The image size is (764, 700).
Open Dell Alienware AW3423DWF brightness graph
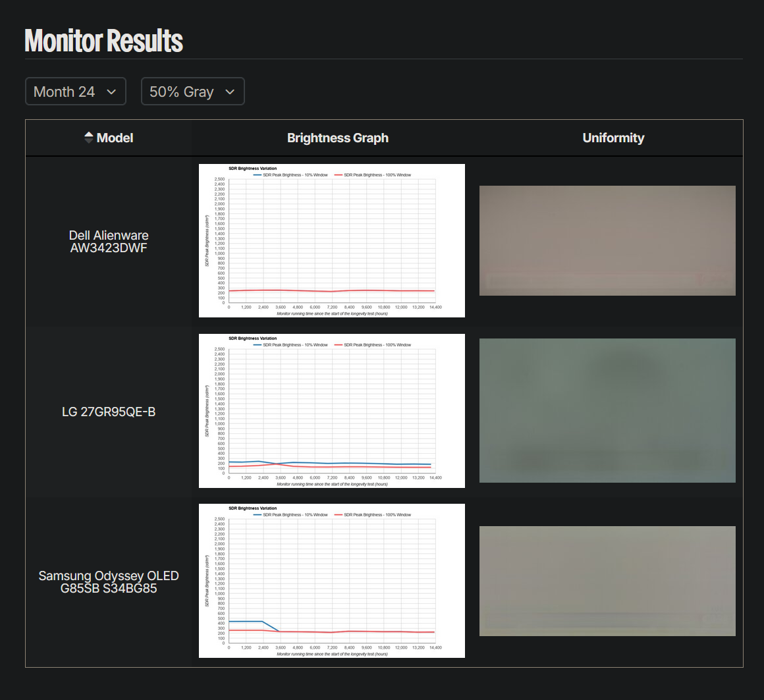tap(332, 240)
